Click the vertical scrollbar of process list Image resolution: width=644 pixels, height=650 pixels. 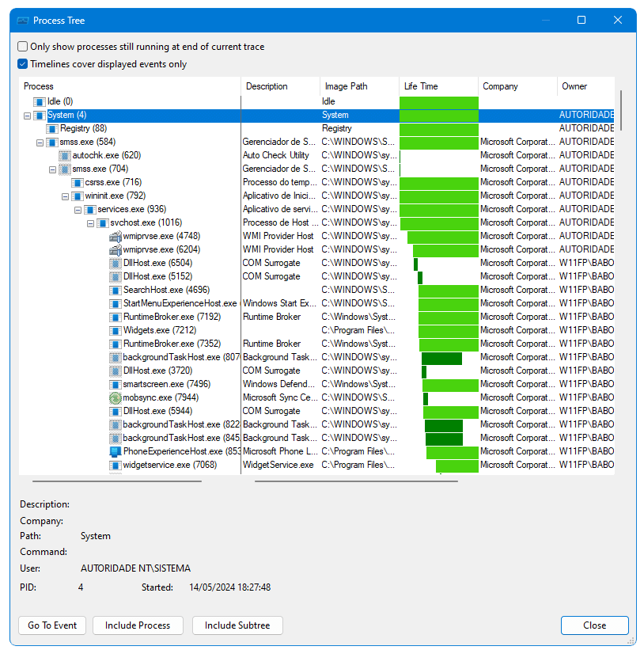point(621,111)
